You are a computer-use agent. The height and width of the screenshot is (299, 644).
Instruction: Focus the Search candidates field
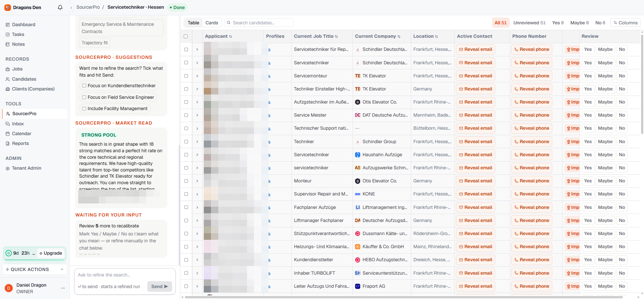coord(259,23)
